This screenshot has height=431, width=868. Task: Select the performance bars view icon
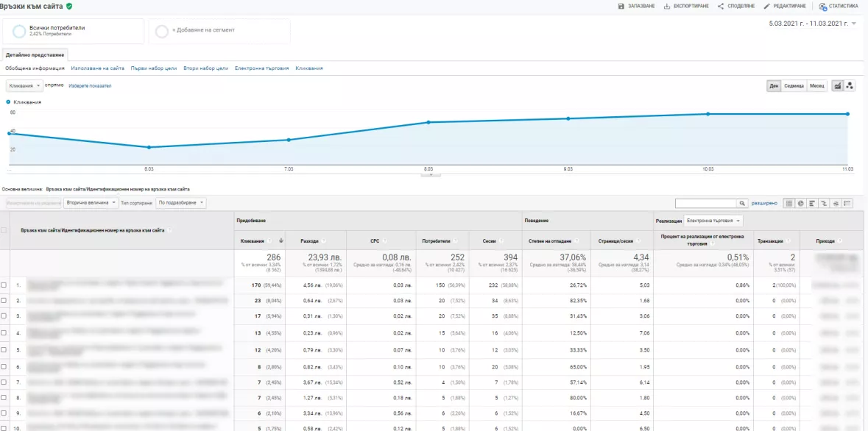[812, 203]
